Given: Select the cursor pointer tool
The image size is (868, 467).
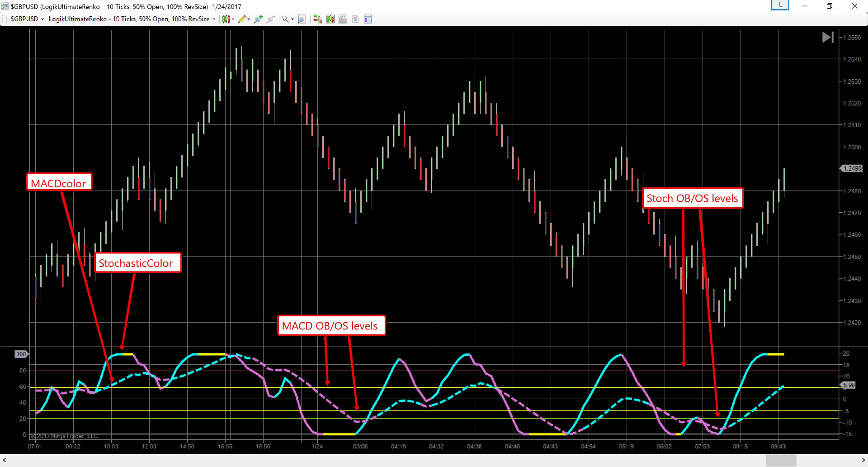Looking at the screenshot, I should tap(285, 19).
